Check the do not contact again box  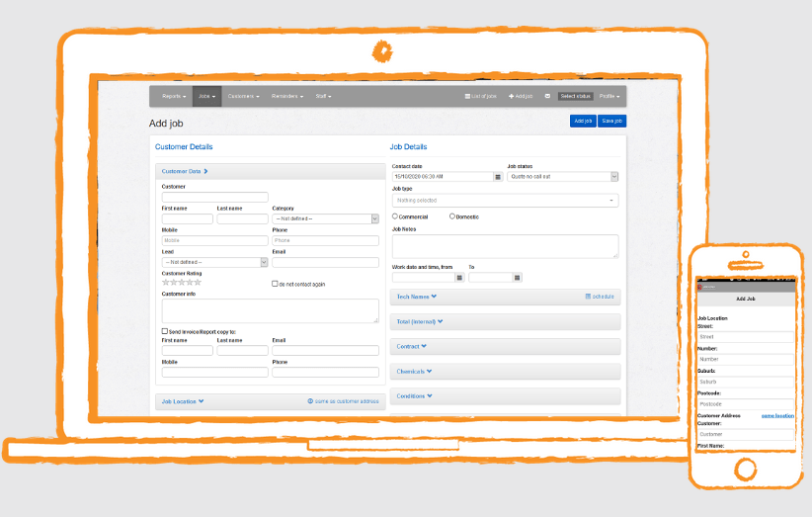pos(275,284)
